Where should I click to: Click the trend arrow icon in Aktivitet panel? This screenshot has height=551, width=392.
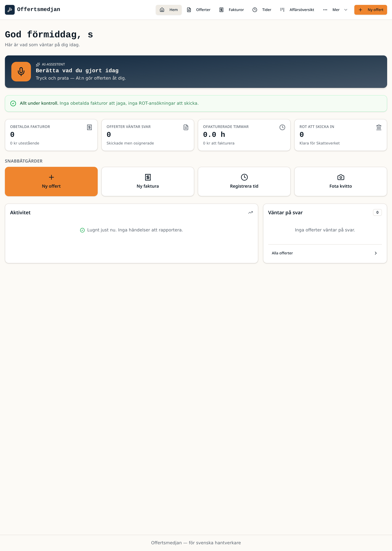pos(251,213)
